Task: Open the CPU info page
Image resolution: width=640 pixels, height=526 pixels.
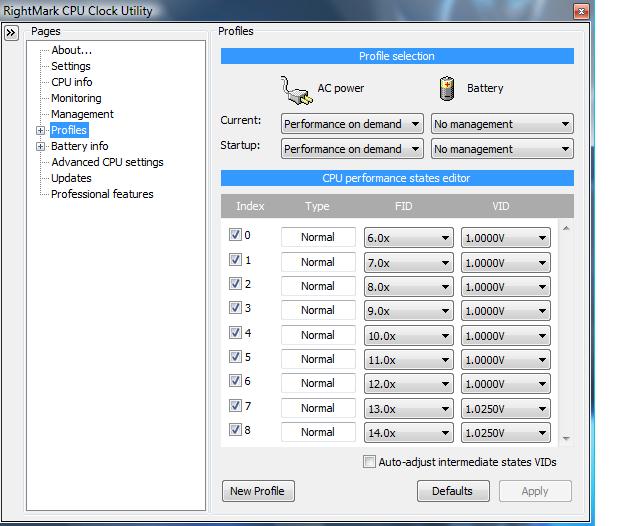Action: coord(71,82)
